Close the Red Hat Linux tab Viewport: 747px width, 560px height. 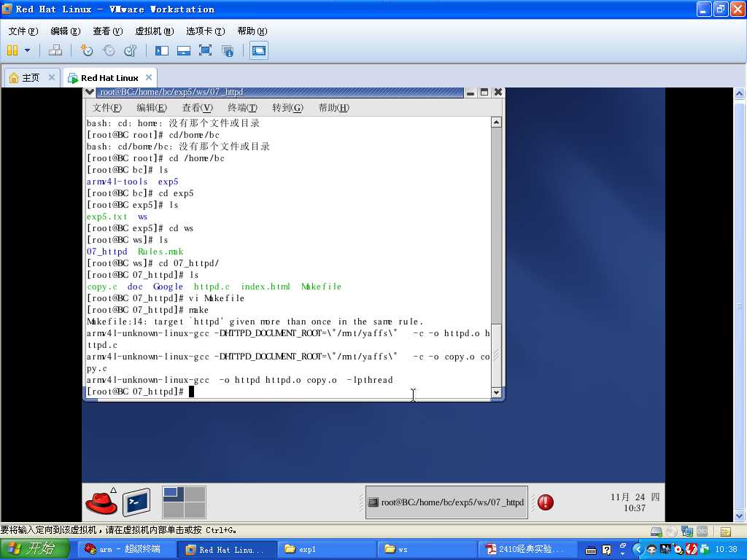[x=149, y=77]
